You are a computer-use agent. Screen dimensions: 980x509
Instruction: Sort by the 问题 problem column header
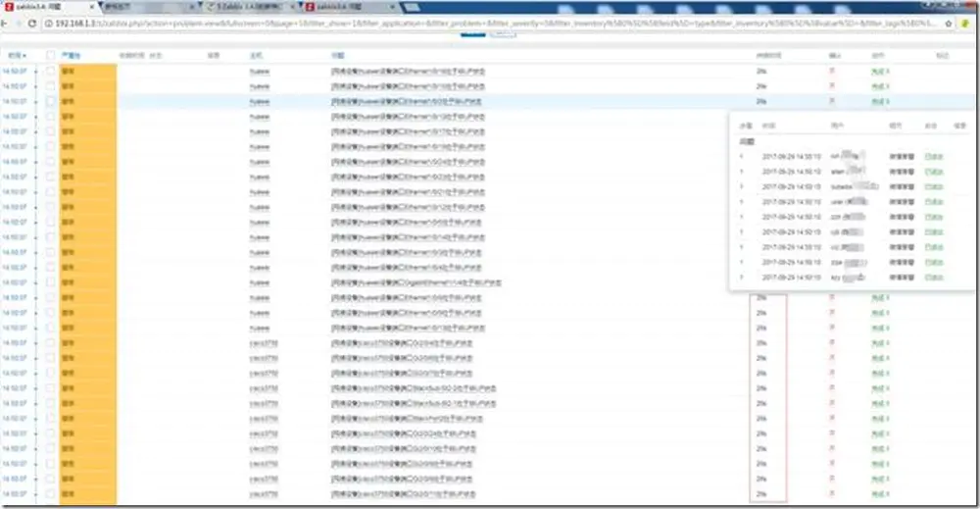coord(337,56)
